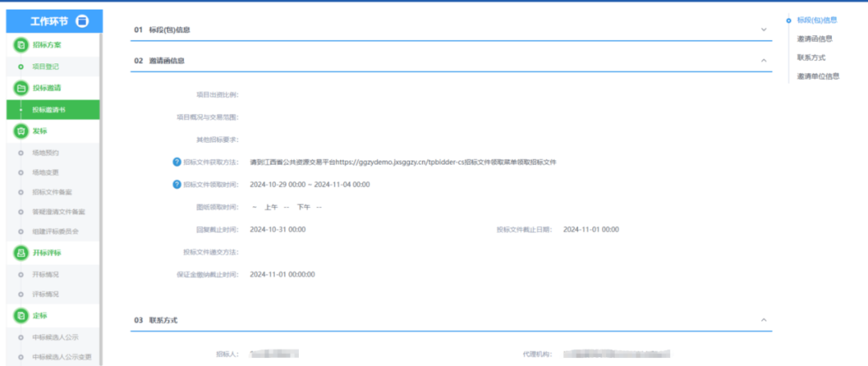The width and height of the screenshot is (868, 366).
Task: Click the 开标评标 stage icon
Action: (x=21, y=253)
